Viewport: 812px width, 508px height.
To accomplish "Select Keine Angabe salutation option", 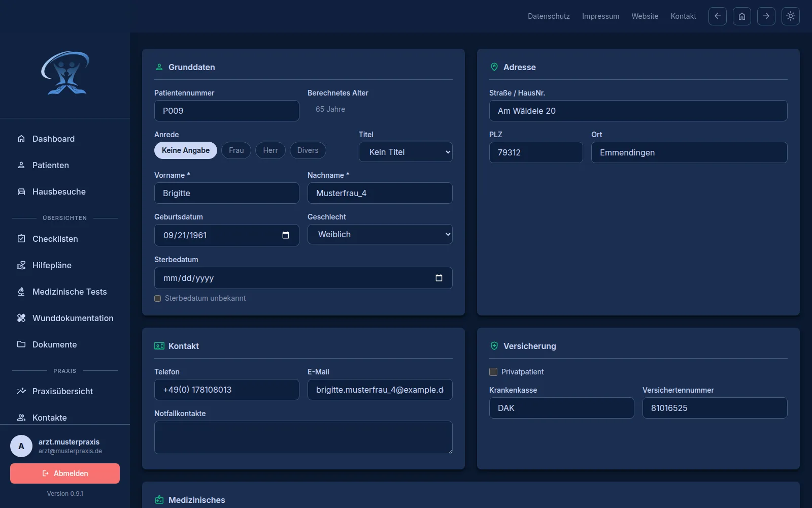I will point(186,150).
